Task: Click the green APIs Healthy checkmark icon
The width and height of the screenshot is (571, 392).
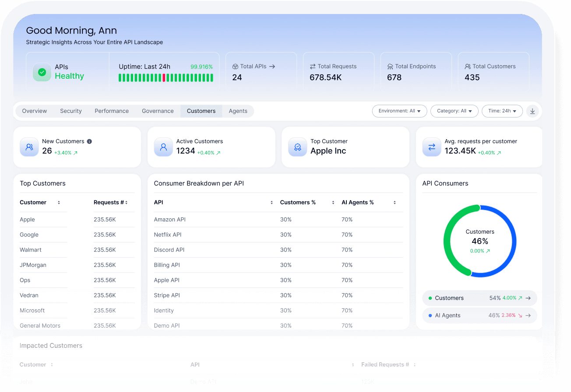Action: pos(42,72)
